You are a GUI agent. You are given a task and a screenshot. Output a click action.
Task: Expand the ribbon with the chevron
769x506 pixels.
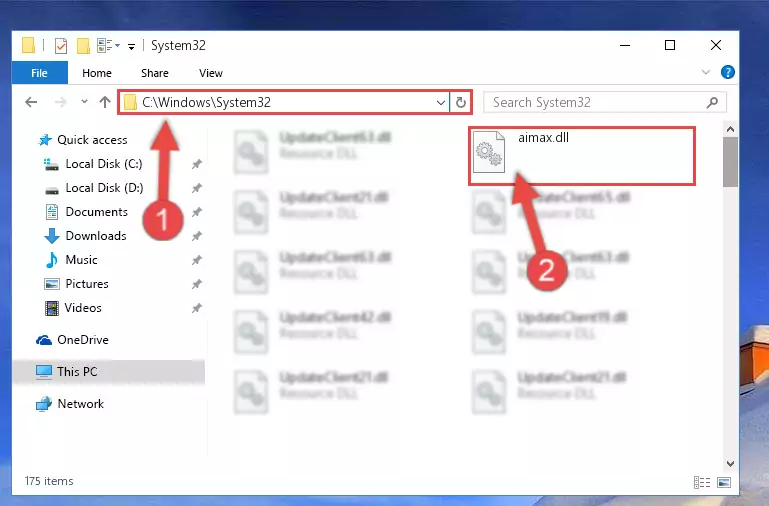pos(706,72)
